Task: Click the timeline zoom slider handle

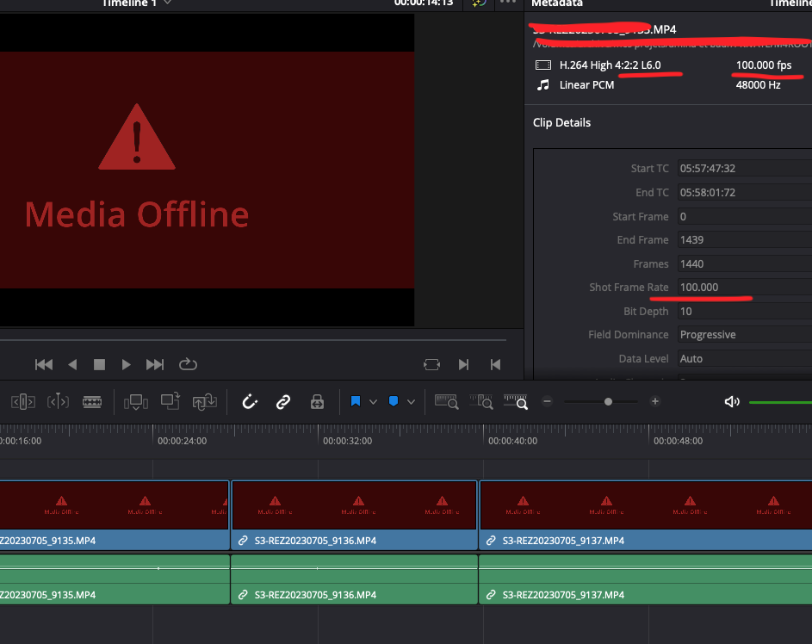Action: (x=609, y=401)
